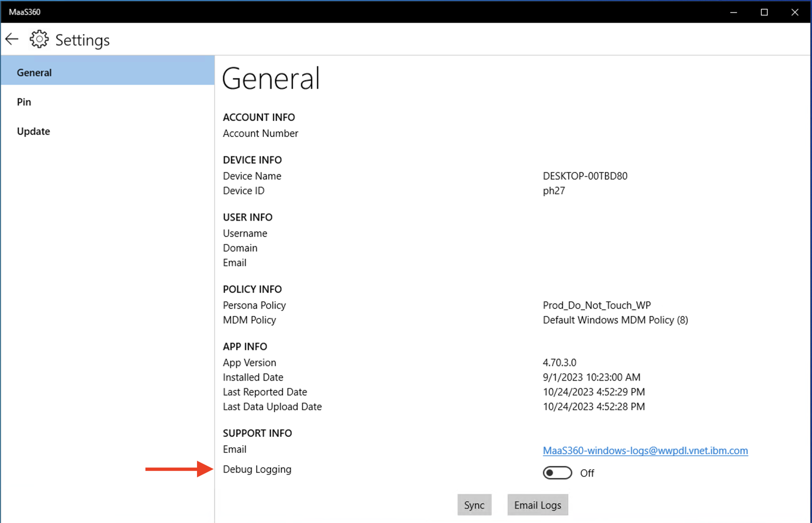Image resolution: width=812 pixels, height=523 pixels.
Task: Click Prod_Do_Not_Touch_WP persona policy value
Action: coord(597,305)
